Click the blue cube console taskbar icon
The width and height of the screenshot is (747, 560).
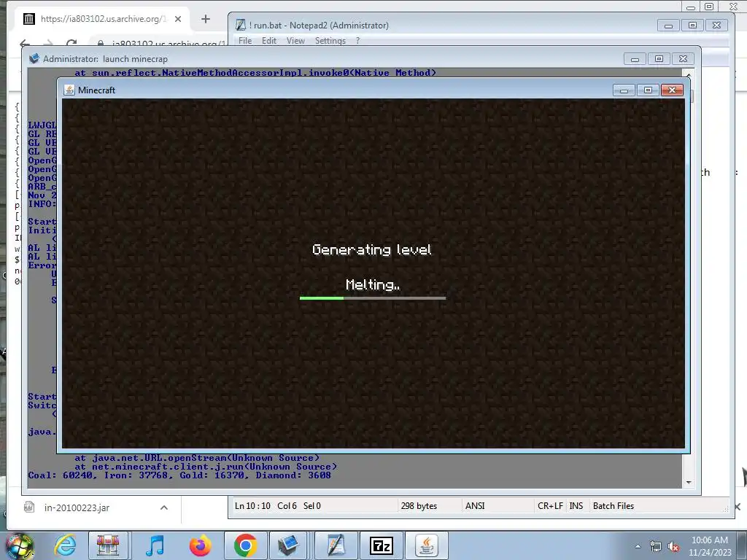point(288,545)
